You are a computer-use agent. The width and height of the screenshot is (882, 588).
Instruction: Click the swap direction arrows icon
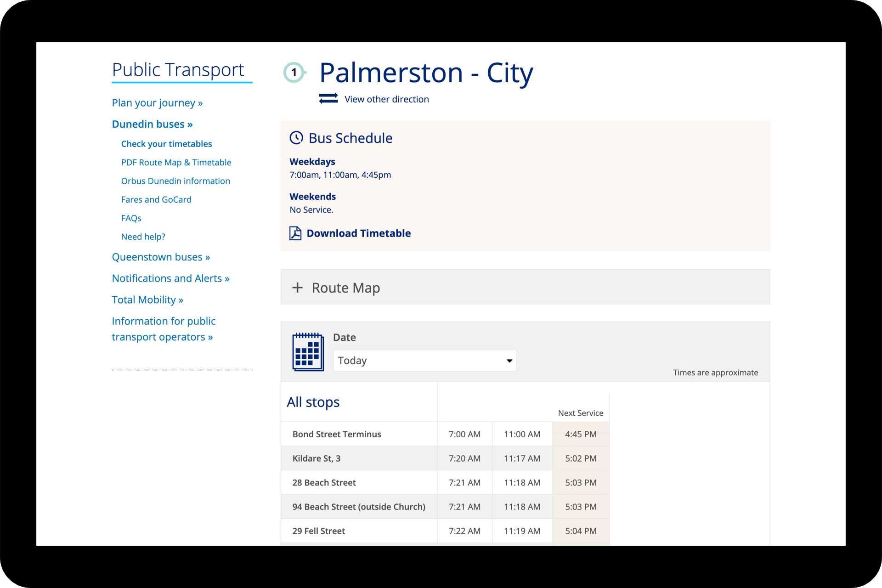pos(328,99)
